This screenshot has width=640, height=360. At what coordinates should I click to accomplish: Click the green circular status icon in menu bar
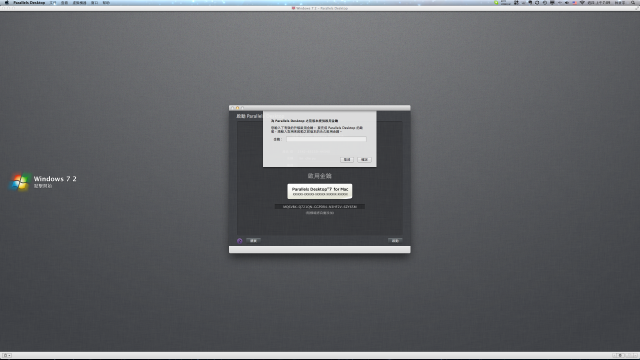pos(496,2)
